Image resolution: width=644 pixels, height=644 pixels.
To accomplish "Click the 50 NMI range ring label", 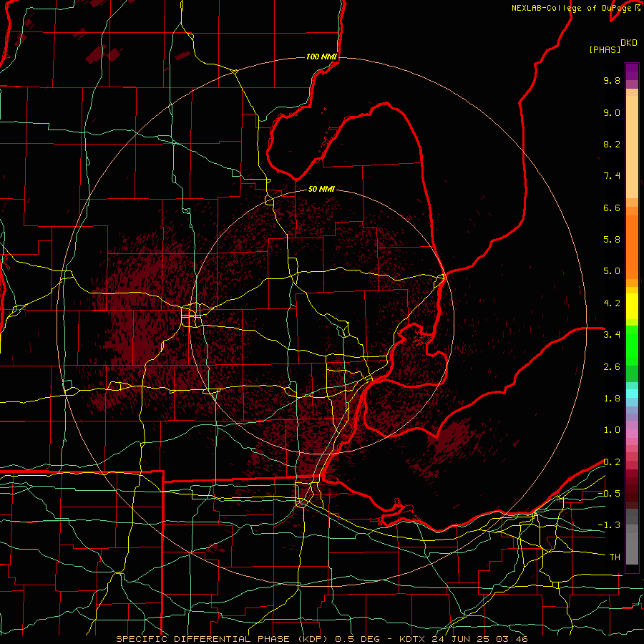I will (x=321, y=189).
